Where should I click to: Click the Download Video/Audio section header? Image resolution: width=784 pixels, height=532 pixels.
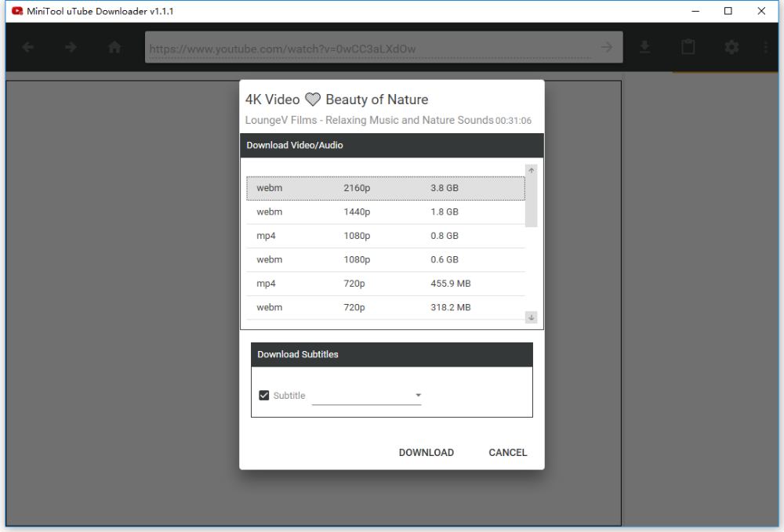(x=392, y=146)
